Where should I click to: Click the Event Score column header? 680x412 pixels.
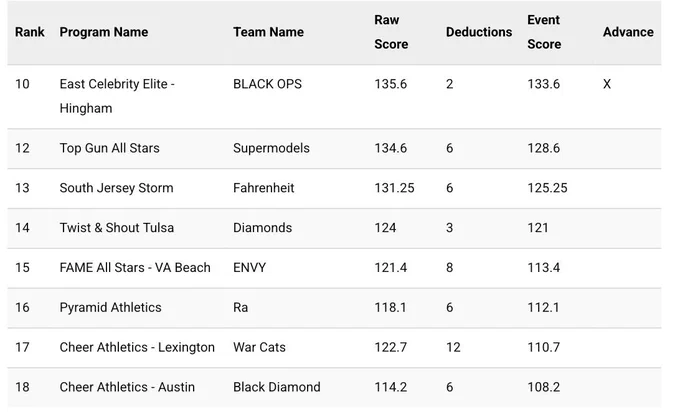click(544, 32)
